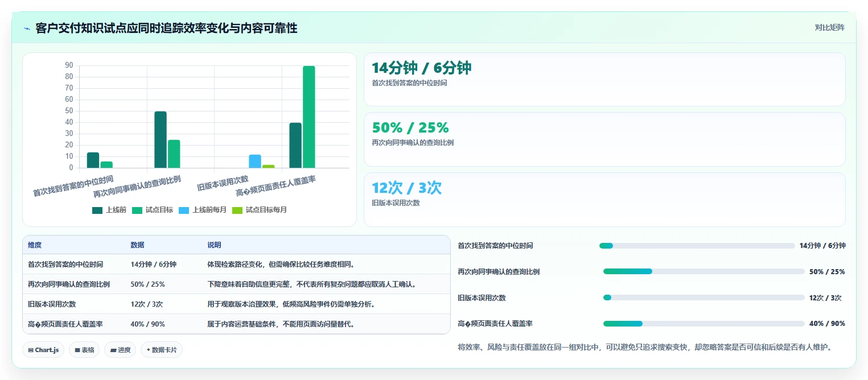Click the light blue 上线前每月 bar

click(x=255, y=162)
